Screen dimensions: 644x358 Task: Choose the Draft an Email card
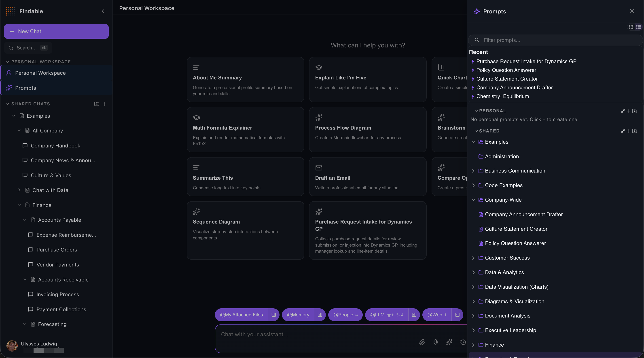click(367, 177)
